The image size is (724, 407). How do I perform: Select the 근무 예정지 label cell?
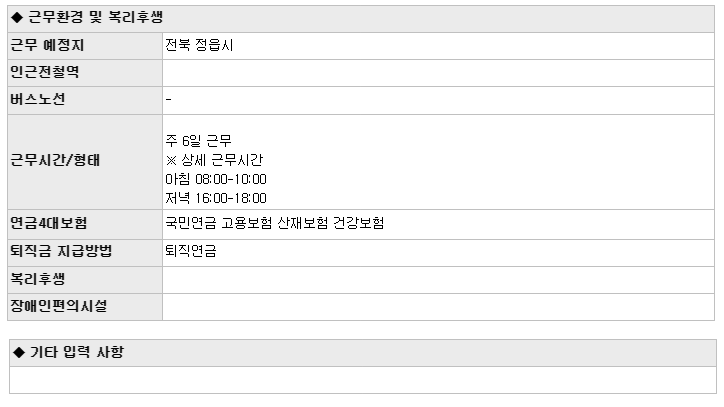tap(85, 46)
